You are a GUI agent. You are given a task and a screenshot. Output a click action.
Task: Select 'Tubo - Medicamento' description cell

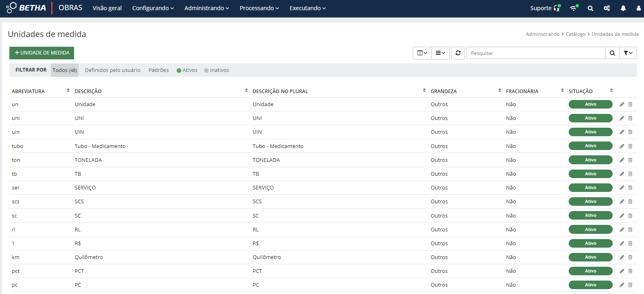pos(100,146)
